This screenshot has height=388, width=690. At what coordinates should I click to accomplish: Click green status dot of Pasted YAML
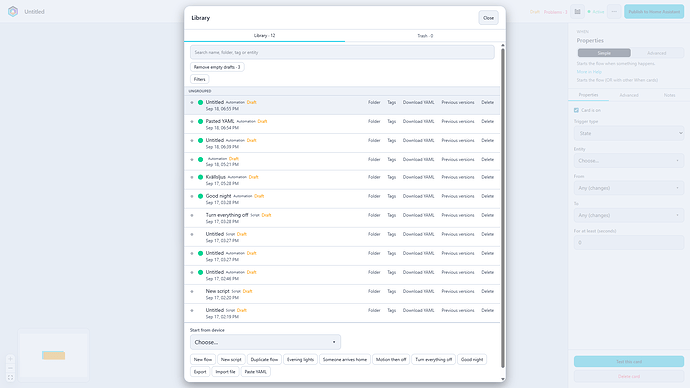(x=200, y=121)
